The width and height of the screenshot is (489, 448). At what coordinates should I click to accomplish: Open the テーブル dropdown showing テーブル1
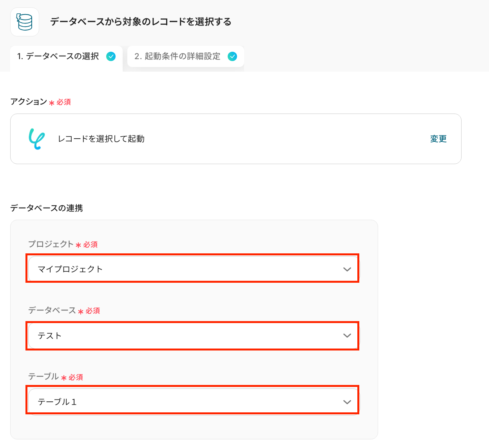pyautogui.click(x=188, y=402)
